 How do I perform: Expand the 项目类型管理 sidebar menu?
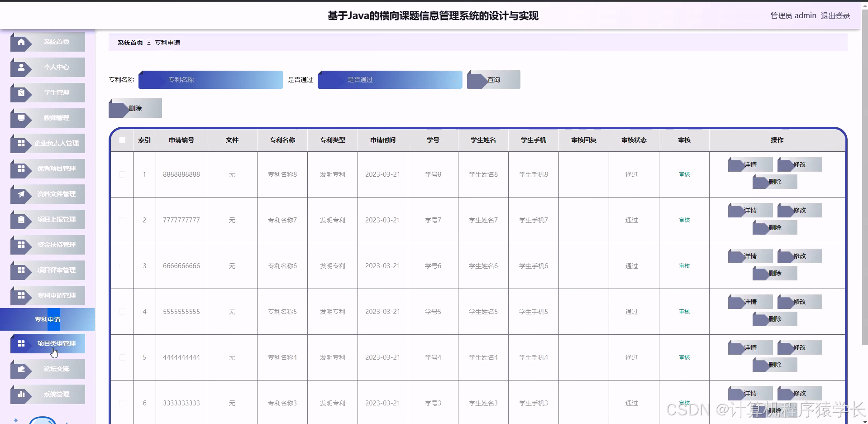pos(48,343)
